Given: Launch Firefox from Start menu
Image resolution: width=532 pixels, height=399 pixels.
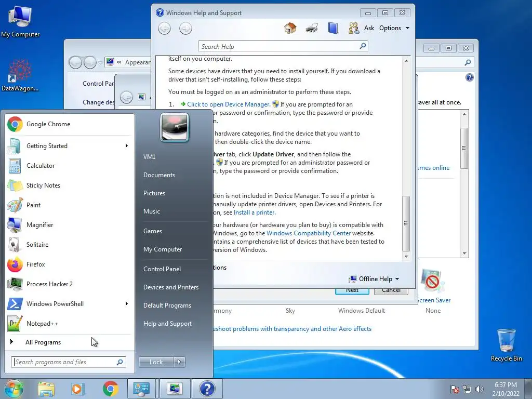Looking at the screenshot, I should pyautogui.click(x=70, y=264).
